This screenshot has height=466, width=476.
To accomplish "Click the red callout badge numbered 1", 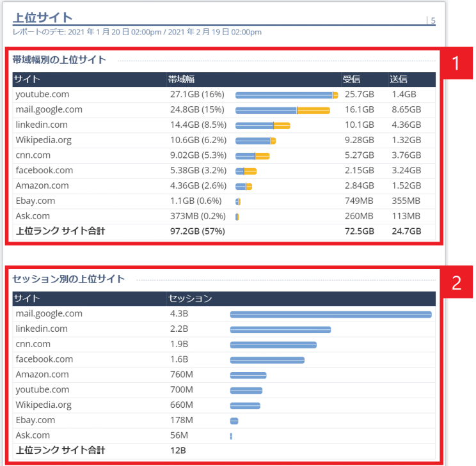I will (456, 63).
